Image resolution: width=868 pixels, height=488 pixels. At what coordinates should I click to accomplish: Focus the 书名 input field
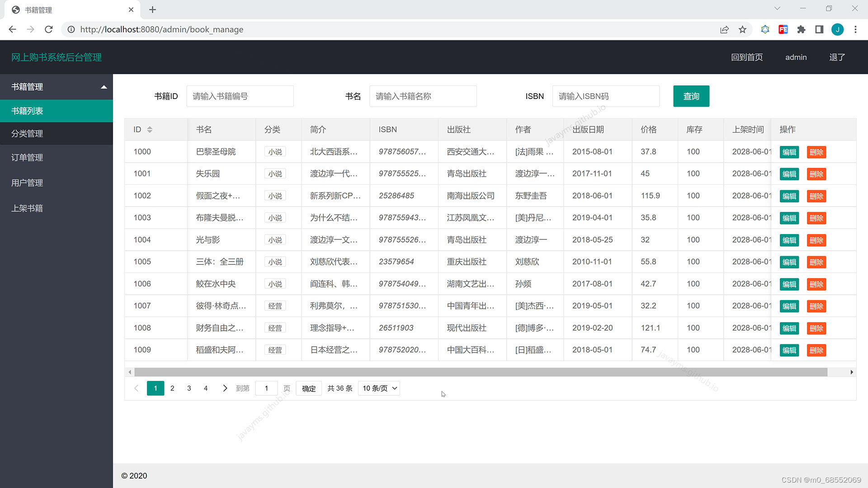pyautogui.click(x=423, y=96)
